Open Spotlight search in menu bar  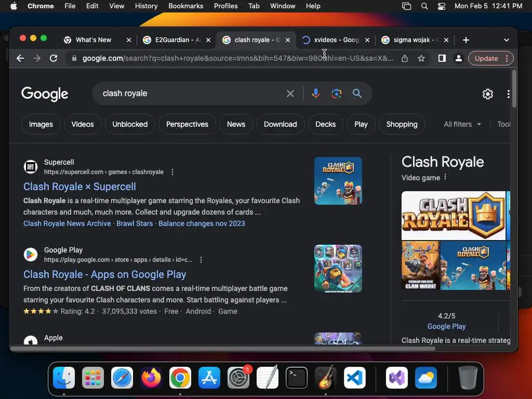(x=424, y=6)
